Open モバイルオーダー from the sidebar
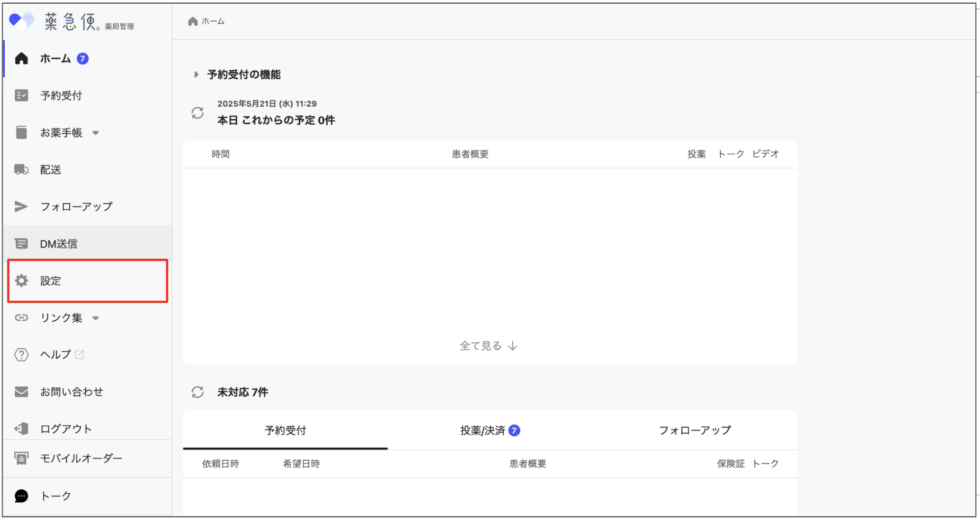This screenshot has width=980, height=522. coord(21,459)
